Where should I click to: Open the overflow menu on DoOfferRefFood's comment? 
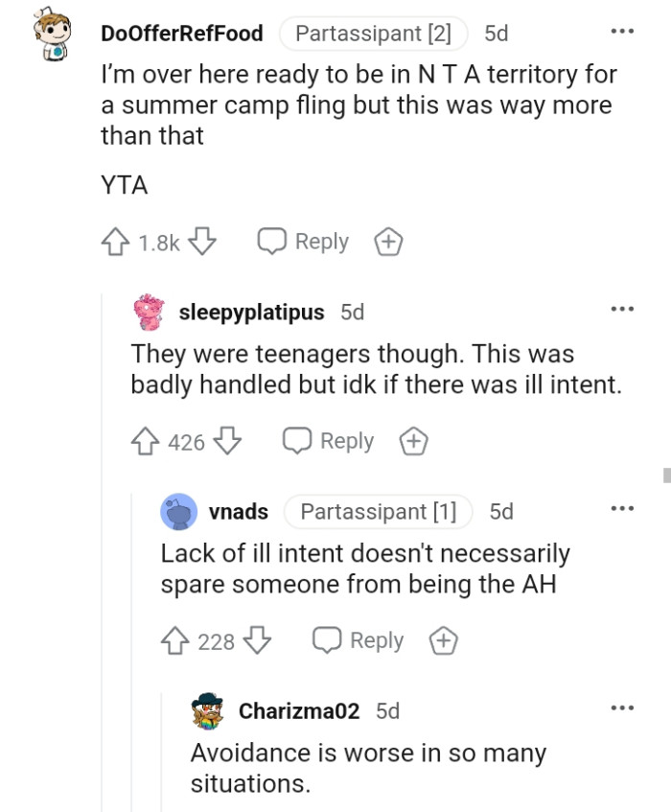click(x=624, y=32)
